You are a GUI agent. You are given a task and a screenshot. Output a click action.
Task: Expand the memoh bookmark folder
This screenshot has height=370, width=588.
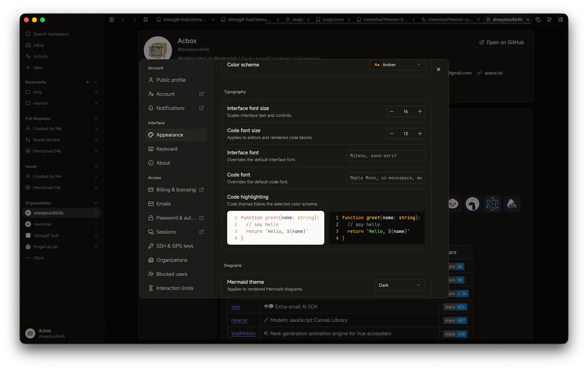pyautogui.click(x=62, y=103)
